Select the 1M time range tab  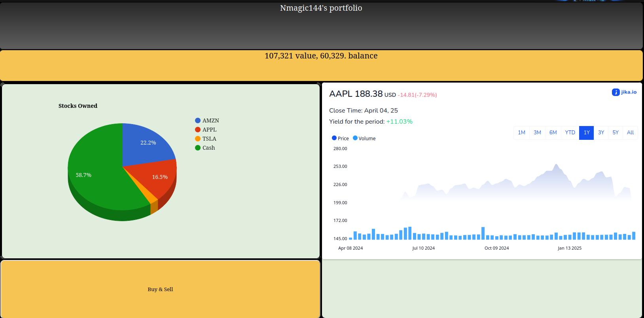521,133
